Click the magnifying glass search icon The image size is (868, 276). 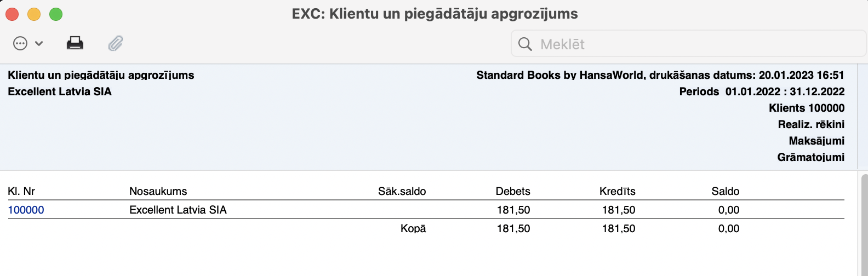coord(525,44)
